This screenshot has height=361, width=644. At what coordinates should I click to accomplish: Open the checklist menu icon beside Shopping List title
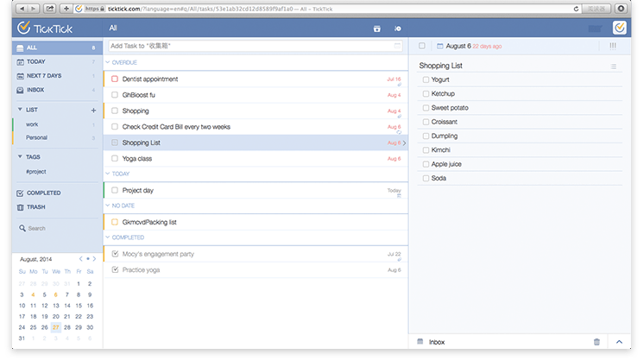614,66
